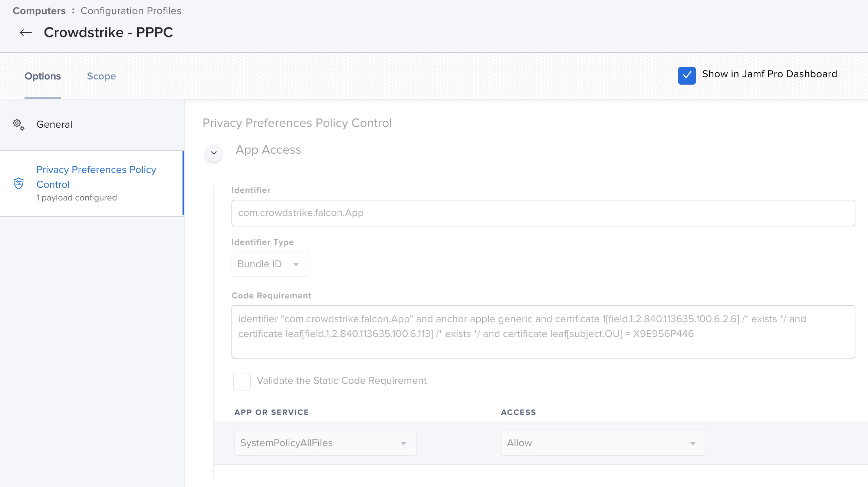The height and width of the screenshot is (487, 868).
Task: Select the Options tab
Action: [x=43, y=76]
